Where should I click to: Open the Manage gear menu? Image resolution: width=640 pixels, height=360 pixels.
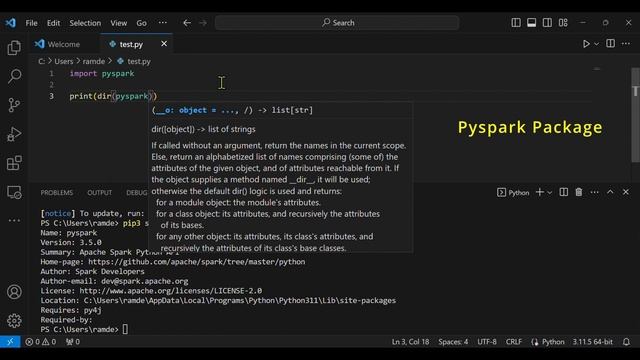coord(14,320)
